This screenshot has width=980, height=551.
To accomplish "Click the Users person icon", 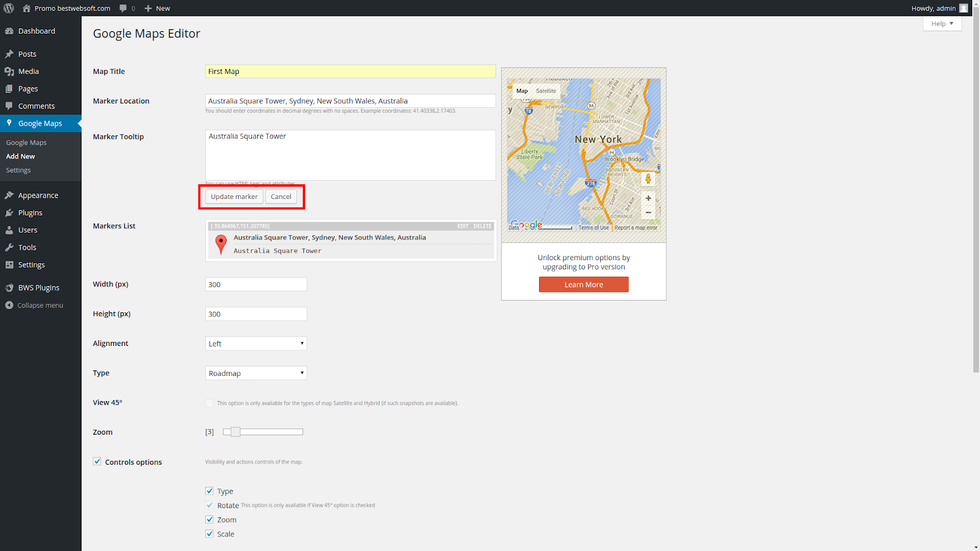I will tap(9, 230).
